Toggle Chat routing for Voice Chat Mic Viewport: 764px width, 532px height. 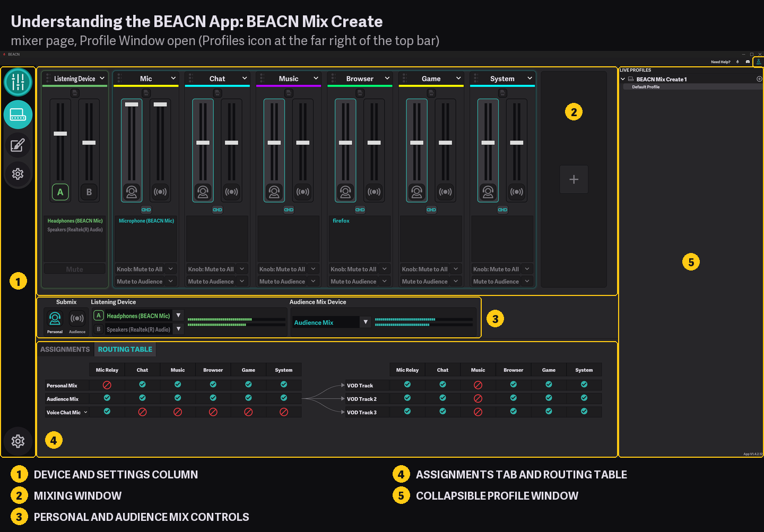tap(142, 412)
